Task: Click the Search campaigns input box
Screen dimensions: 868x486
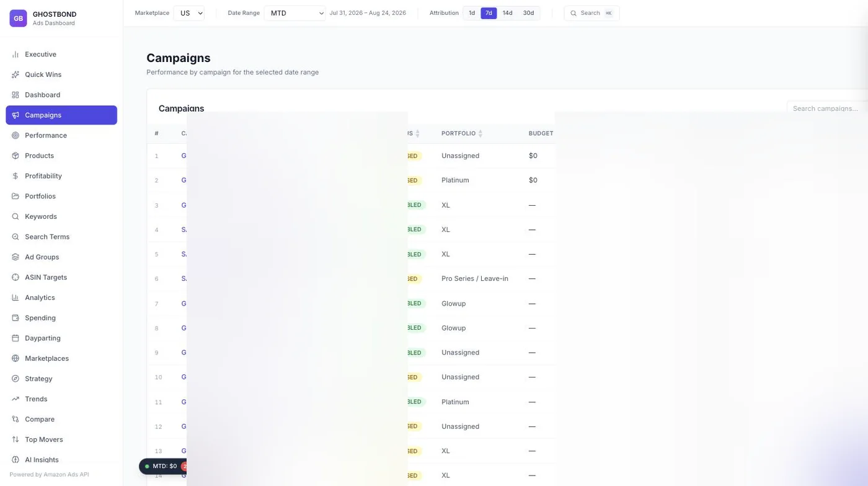Action: (x=827, y=108)
